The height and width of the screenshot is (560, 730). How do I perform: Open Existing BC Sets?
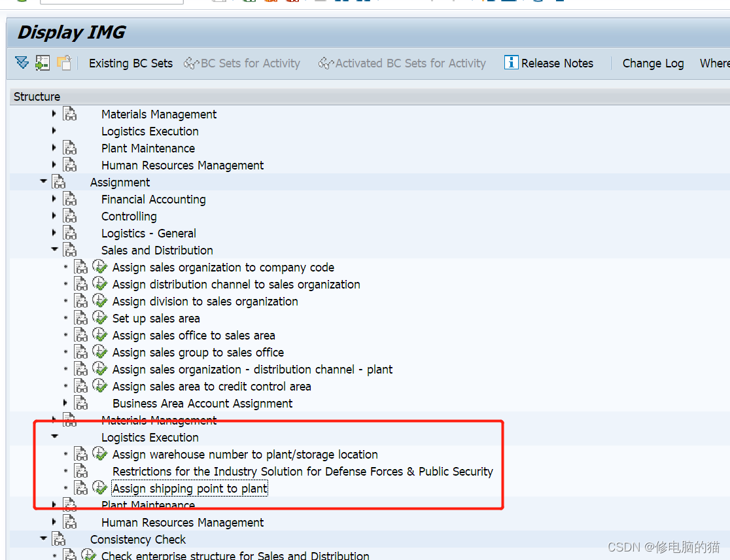131,63
